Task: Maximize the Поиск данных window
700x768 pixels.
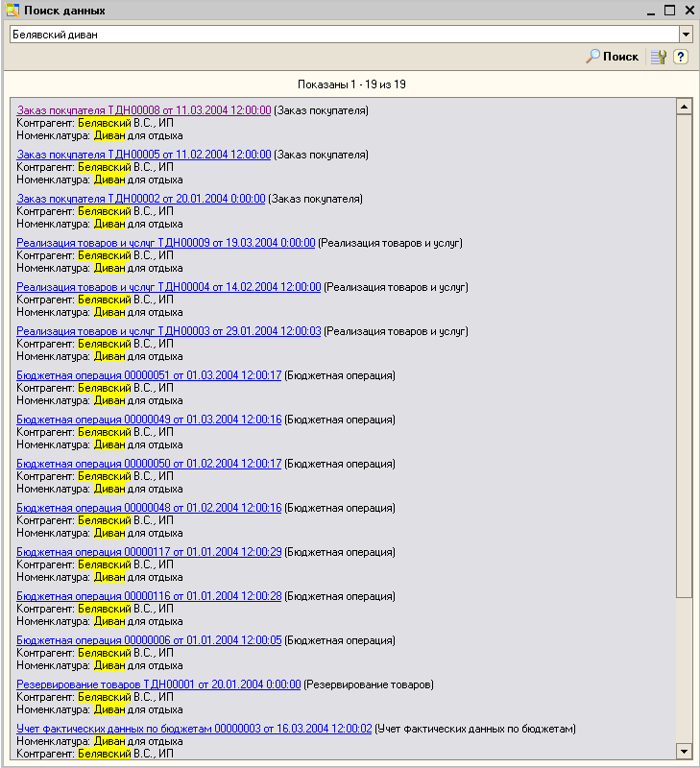Action: coord(670,10)
